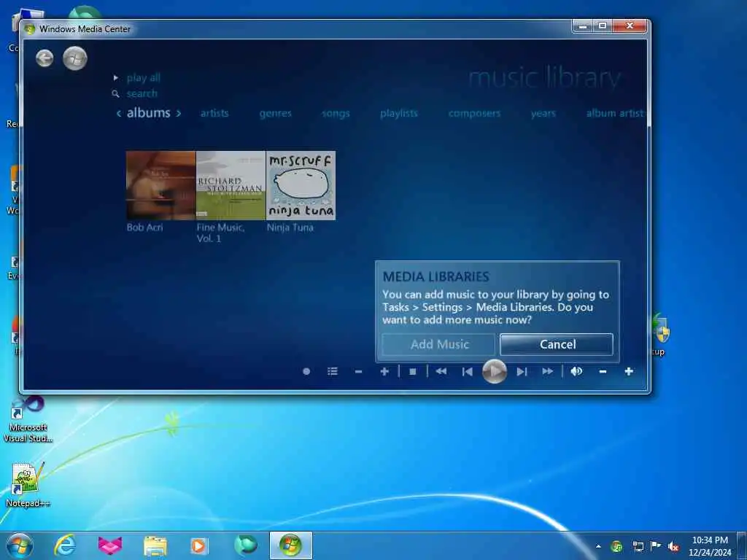This screenshot has height=560, width=747.
Task: Click the Bob Acri album title
Action: 145,227
